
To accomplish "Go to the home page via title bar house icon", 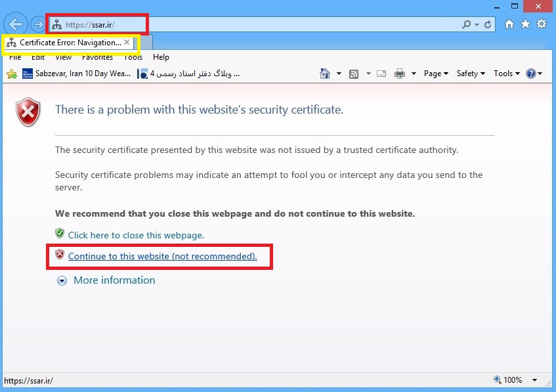I will tap(509, 24).
